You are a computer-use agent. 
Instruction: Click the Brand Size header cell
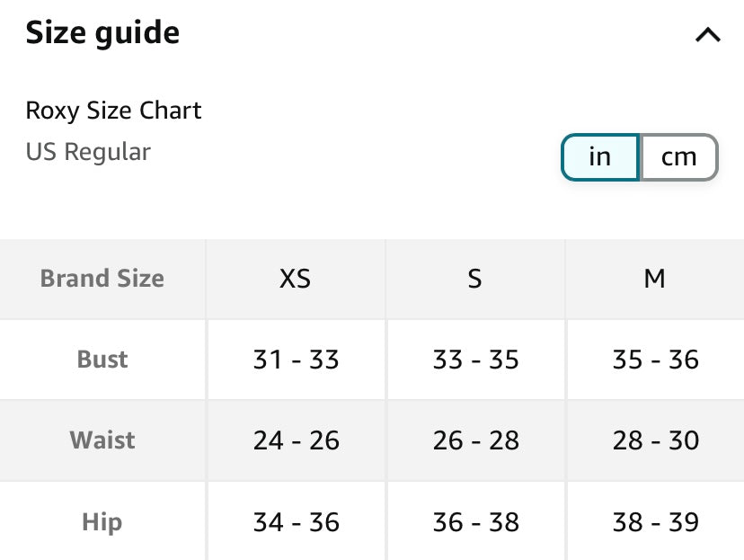click(x=102, y=279)
